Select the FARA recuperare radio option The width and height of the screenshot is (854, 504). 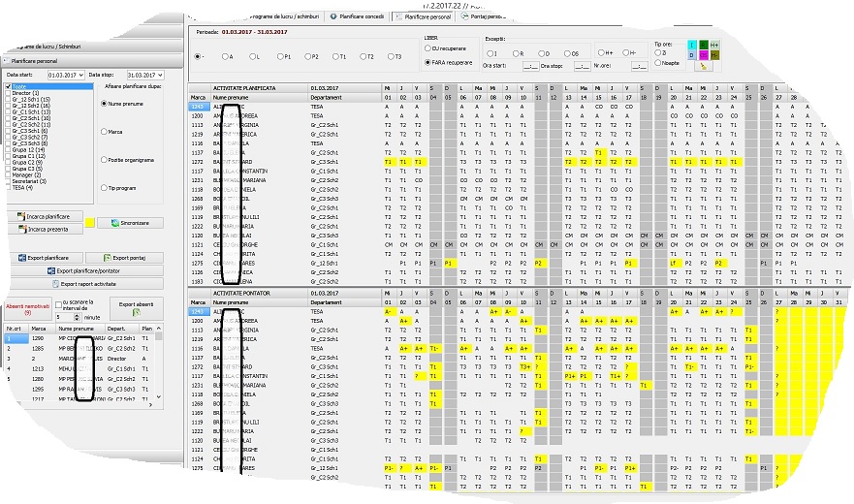coord(427,63)
